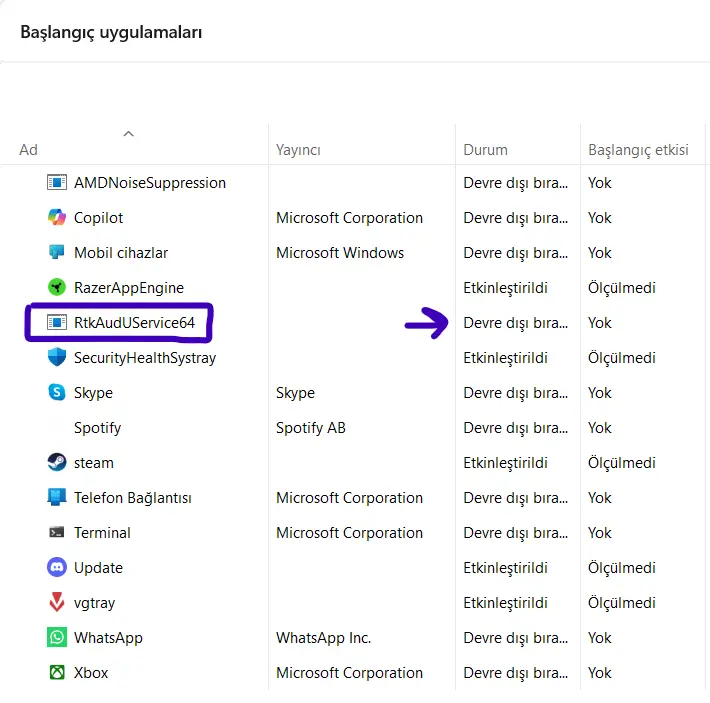Select the Skype name in Ad column
The height and width of the screenshot is (703, 710).
pos(93,393)
